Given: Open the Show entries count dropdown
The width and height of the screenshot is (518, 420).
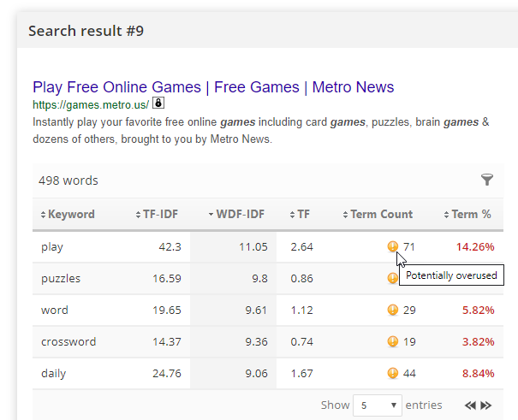Looking at the screenshot, I should [378, 405].
